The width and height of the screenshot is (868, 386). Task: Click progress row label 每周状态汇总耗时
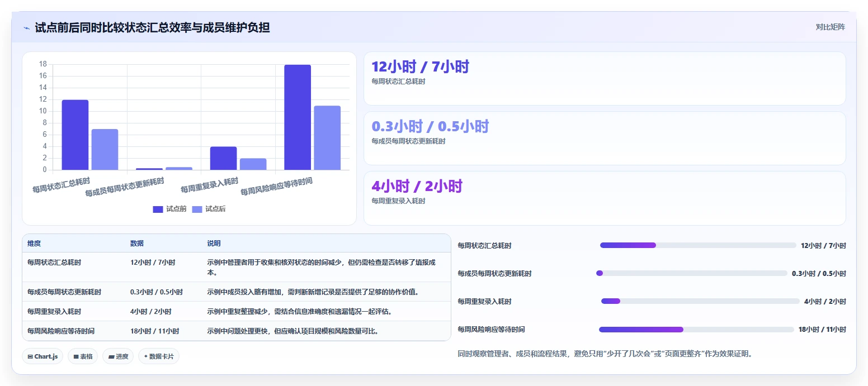pos(484,245)
